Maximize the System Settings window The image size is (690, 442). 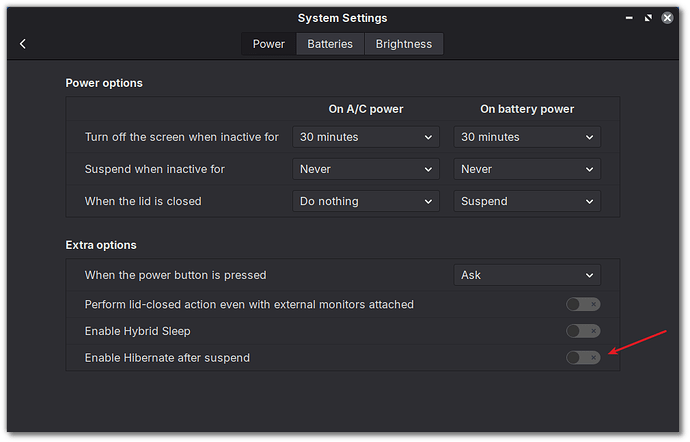point(649,17)
